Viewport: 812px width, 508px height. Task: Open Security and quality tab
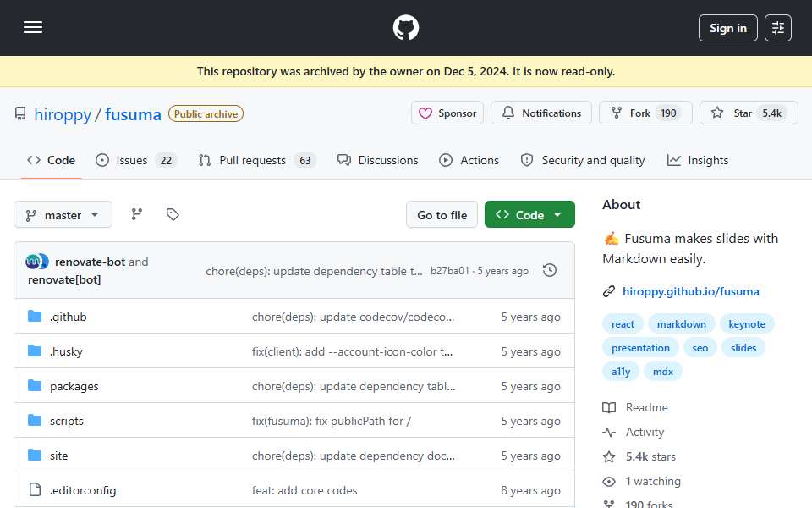tap(583, 160)
